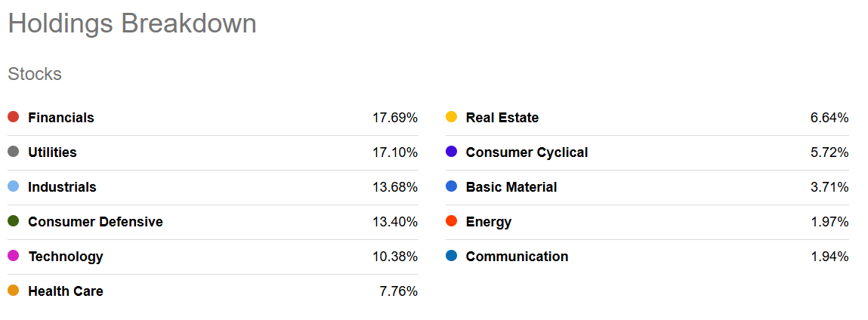
Task: Open the Real Estate sector label
Action: point(502,118)
